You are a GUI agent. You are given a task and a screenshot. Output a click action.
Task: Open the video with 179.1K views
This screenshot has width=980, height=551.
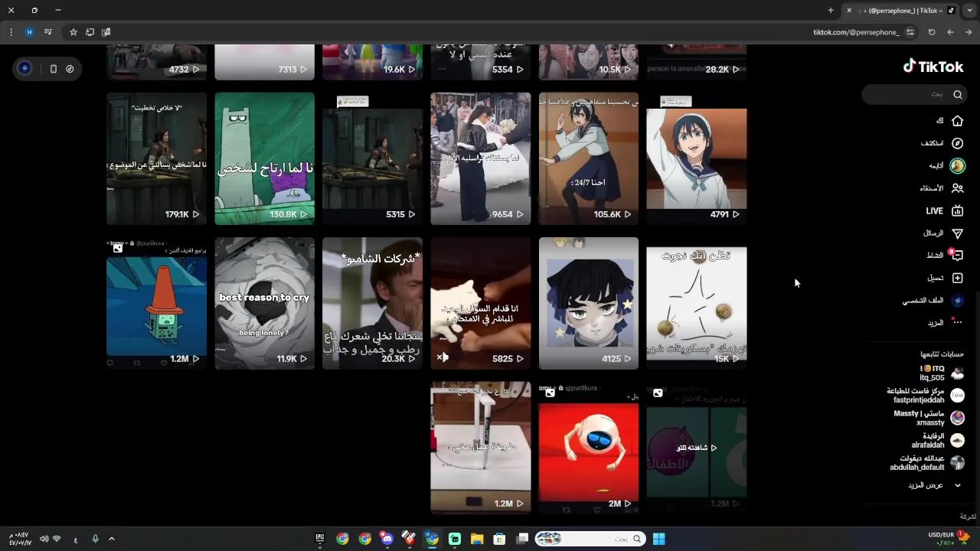coord(156,158)
